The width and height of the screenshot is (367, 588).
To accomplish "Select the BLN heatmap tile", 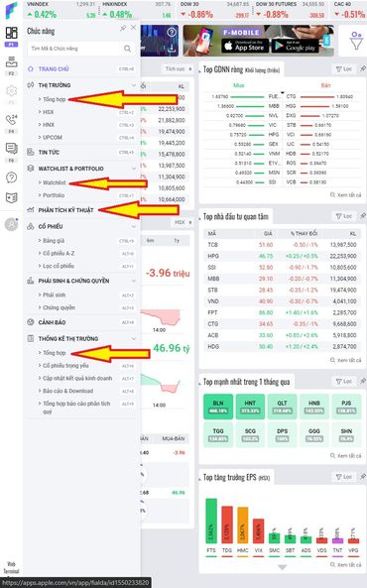I will tap(218, 407).
